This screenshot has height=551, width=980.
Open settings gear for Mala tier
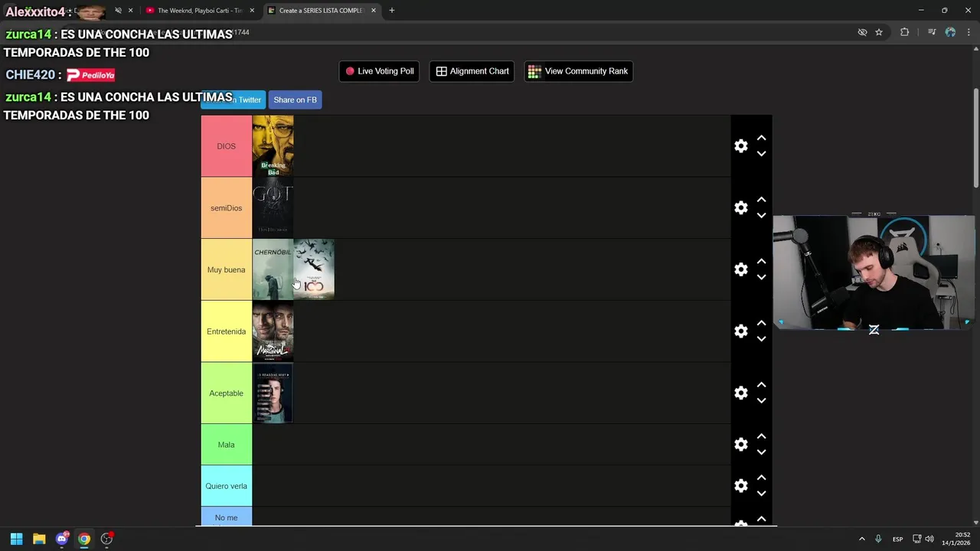point(740,445)
